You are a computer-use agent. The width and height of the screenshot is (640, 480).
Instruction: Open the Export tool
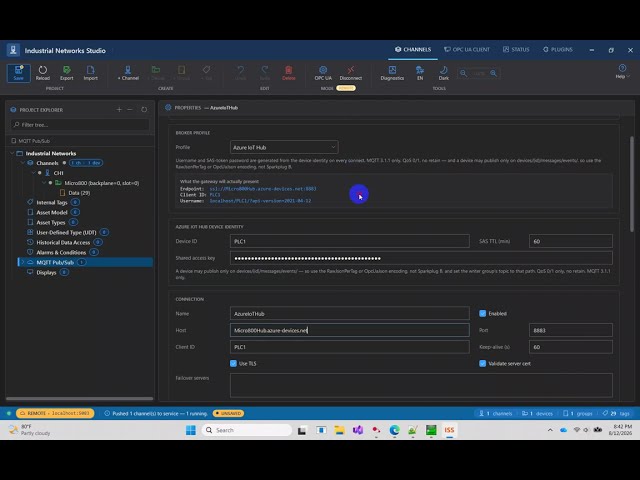(x=67, y=73)
